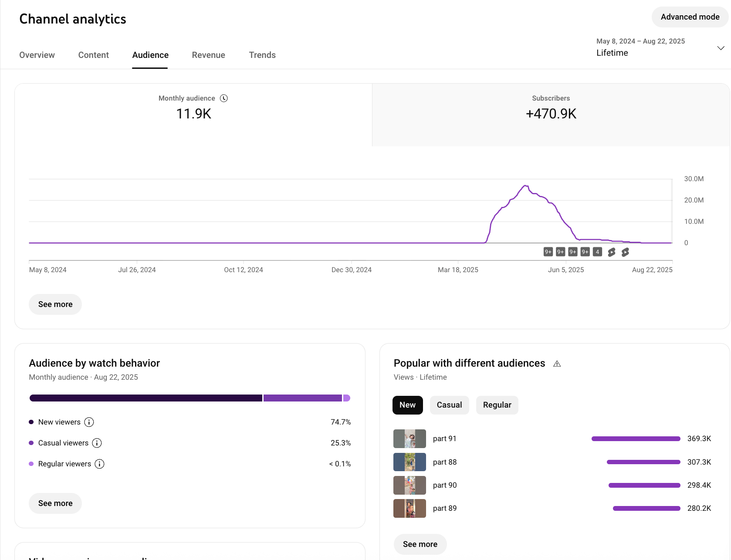Click the < 0.1% Regular viewers percentage
Screen dimensions: 731x560
point(340,464)
